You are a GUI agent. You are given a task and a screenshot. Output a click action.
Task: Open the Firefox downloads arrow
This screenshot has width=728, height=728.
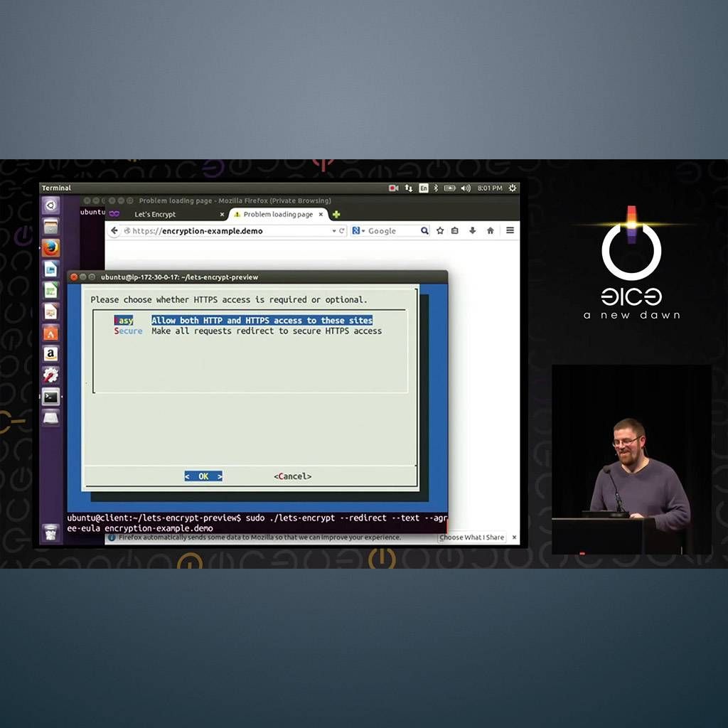coord(472,231)
